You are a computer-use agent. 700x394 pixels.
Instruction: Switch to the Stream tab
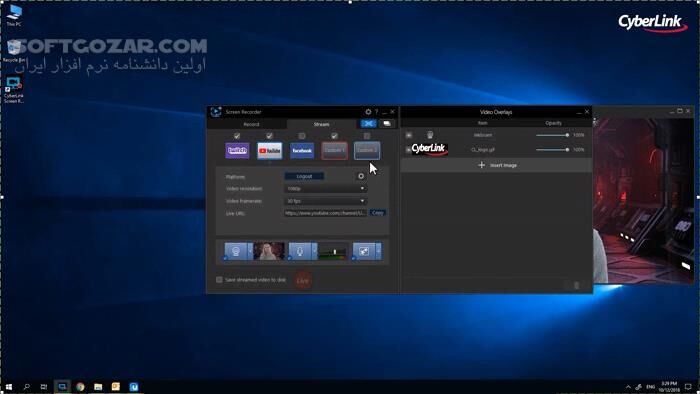click(x=321, y=124)
